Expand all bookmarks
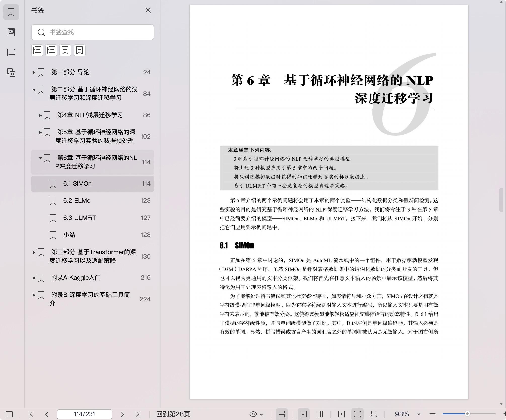Screen dimensions: 506x420 click(x=37, y=50)
